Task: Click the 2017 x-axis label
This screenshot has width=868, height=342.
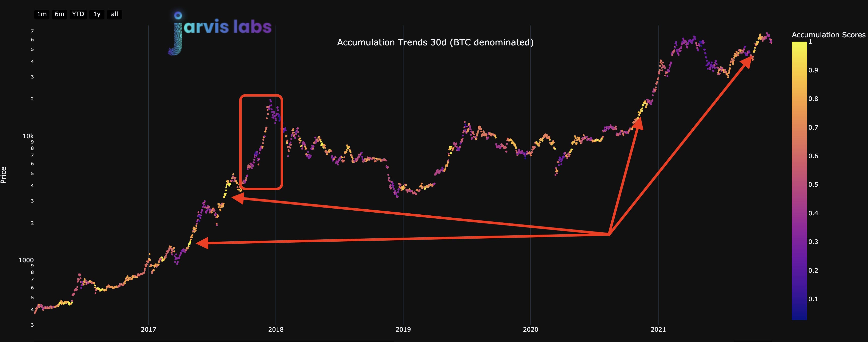Action: 148,330
